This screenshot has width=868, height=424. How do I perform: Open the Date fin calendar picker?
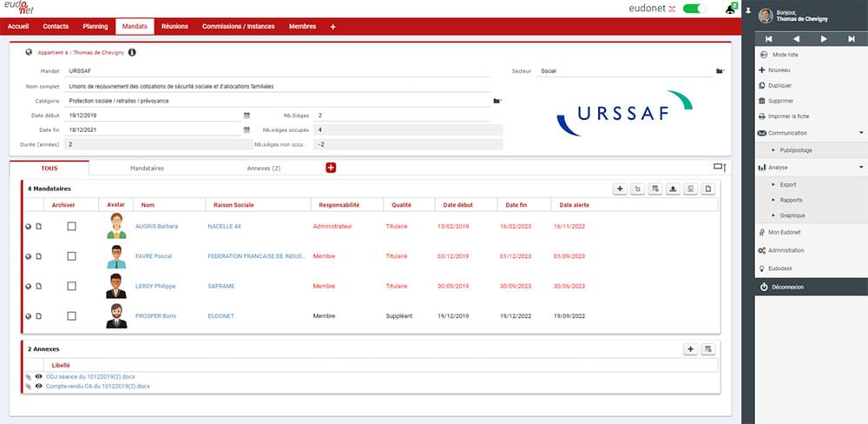[x=247, y=129]
